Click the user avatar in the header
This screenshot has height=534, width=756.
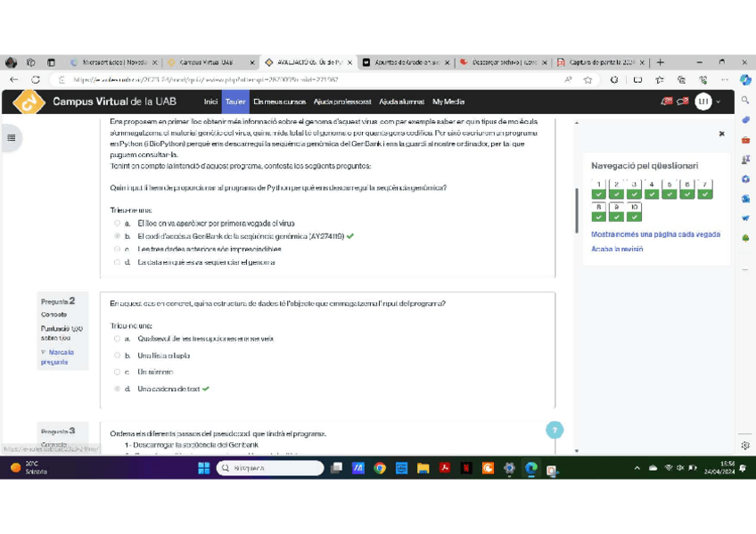[x=703, y=102]
